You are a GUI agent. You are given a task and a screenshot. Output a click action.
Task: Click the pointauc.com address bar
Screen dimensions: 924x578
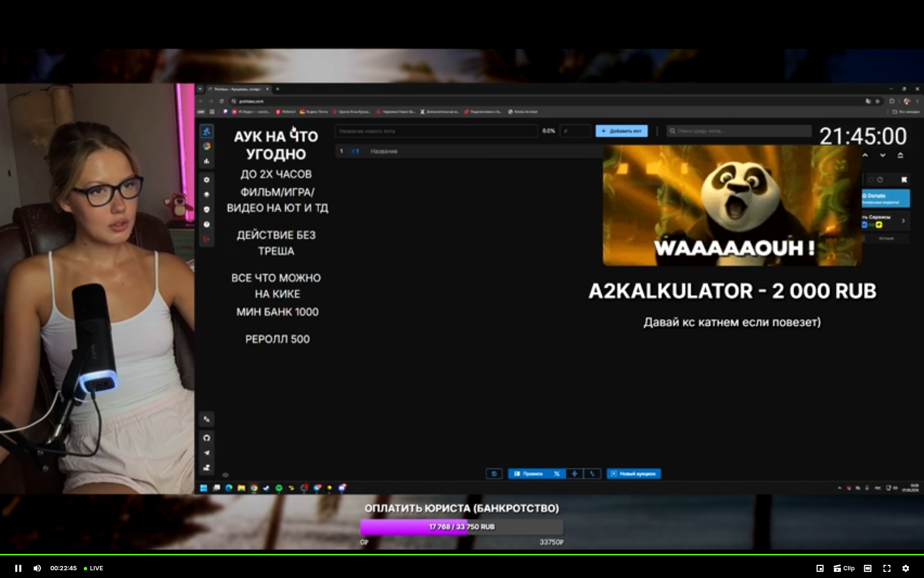[x=549, y=101]
